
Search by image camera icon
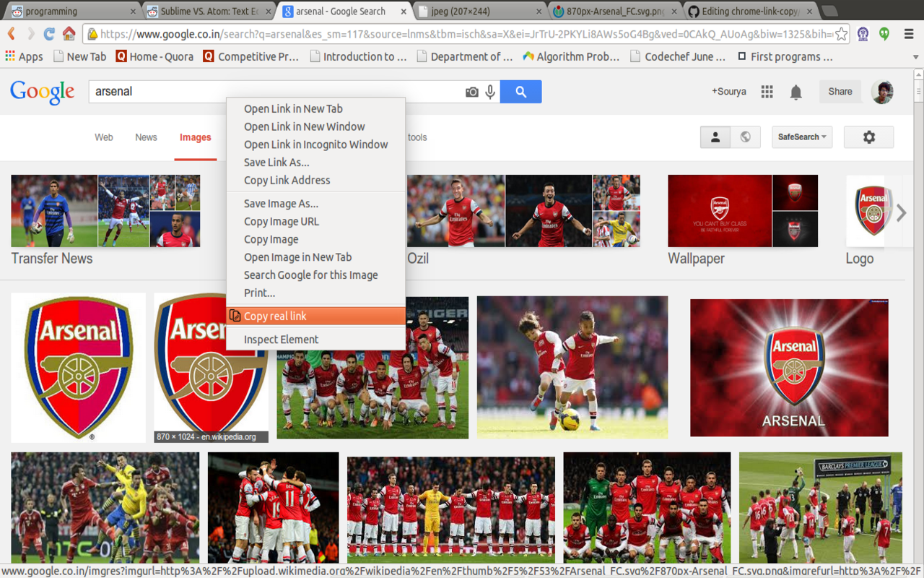[471, 92]
